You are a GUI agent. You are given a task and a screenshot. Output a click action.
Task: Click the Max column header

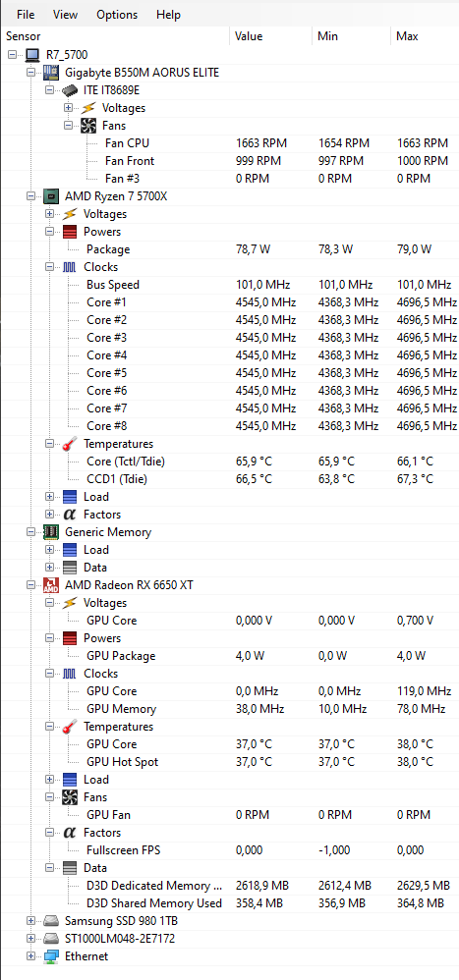pyautogui.click(x=425, y=36)
